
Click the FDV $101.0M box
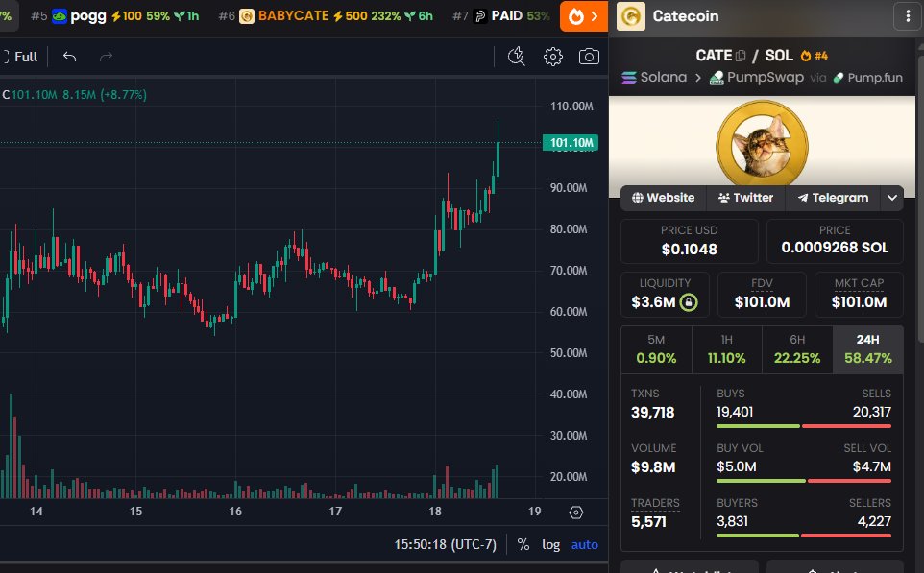pyautogui.click(x=762, y=295)
